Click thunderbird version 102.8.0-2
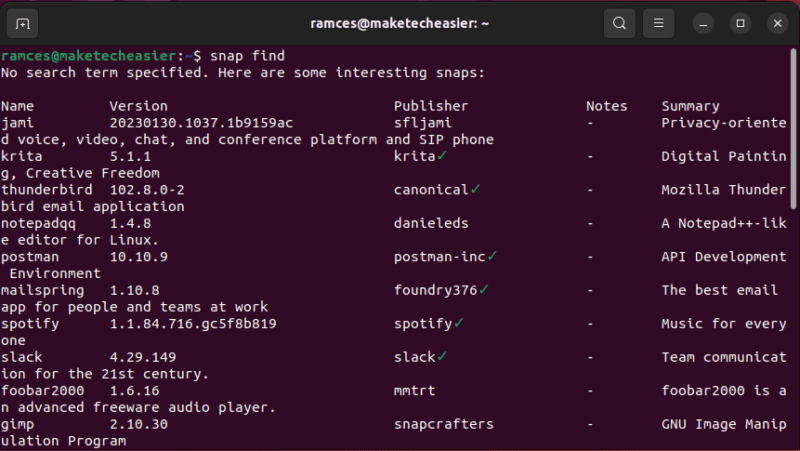 pos(147,190)
